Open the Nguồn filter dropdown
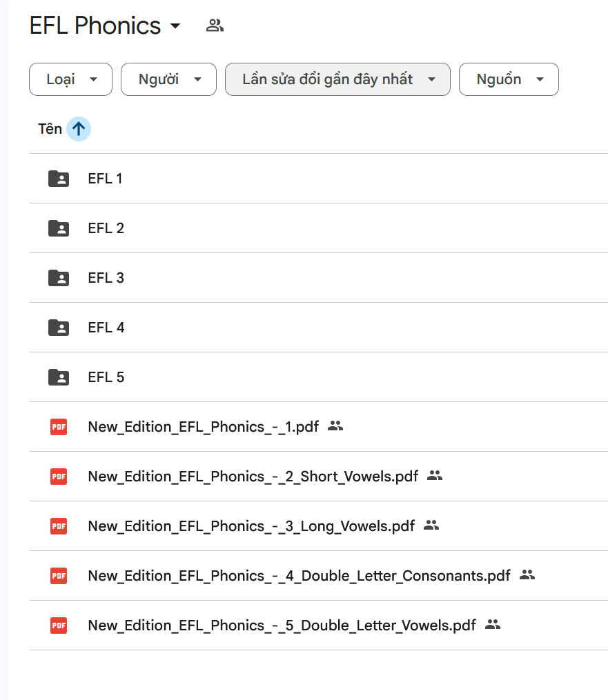 [509, 79]
